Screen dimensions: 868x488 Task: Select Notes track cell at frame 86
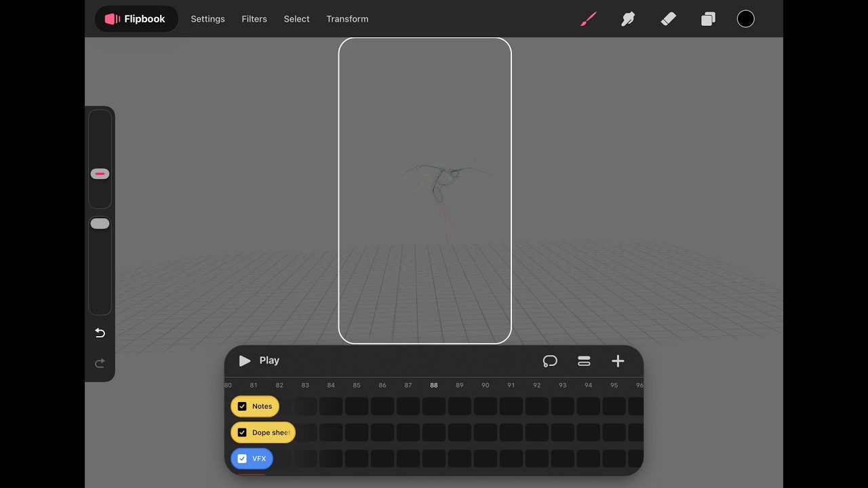tap(382, 407)
